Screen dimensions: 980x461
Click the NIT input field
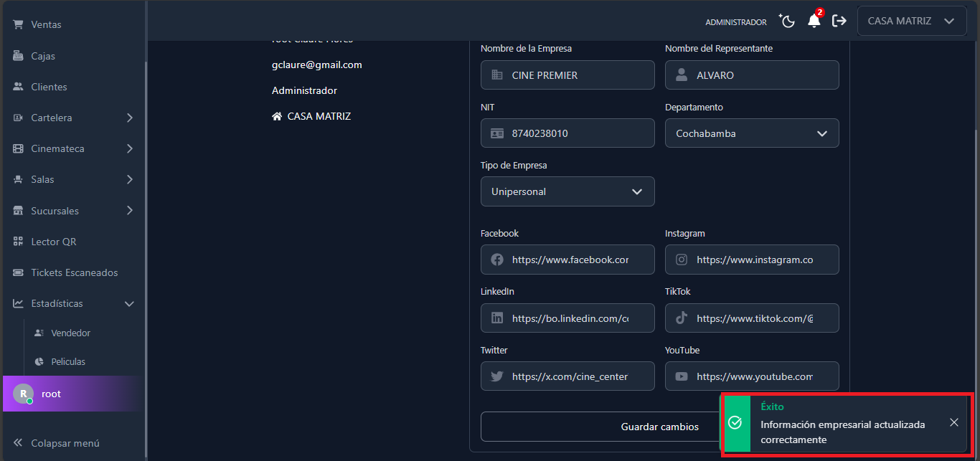pyautogui.click(x=578, y=133)
